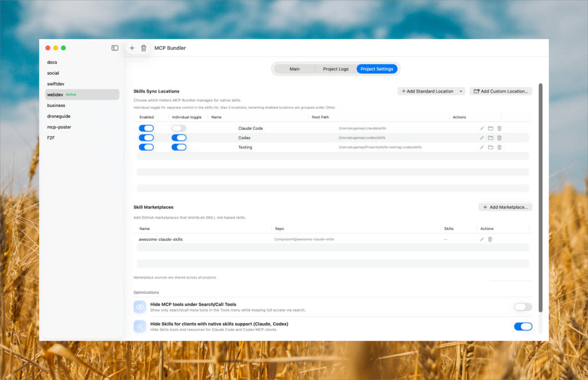Open the Claude Code location folder icon
The height and width of the screenshot is (380, 588).
(x=490, y=128)
